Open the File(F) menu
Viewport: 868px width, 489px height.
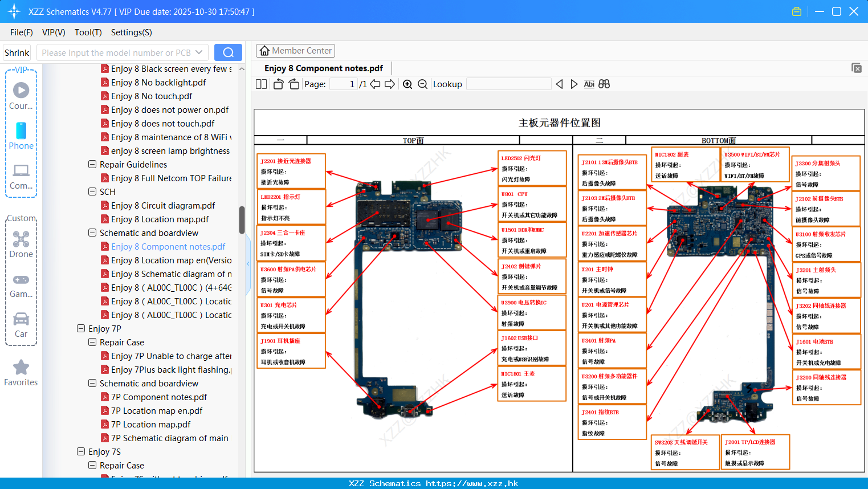(x=22, y=32)
